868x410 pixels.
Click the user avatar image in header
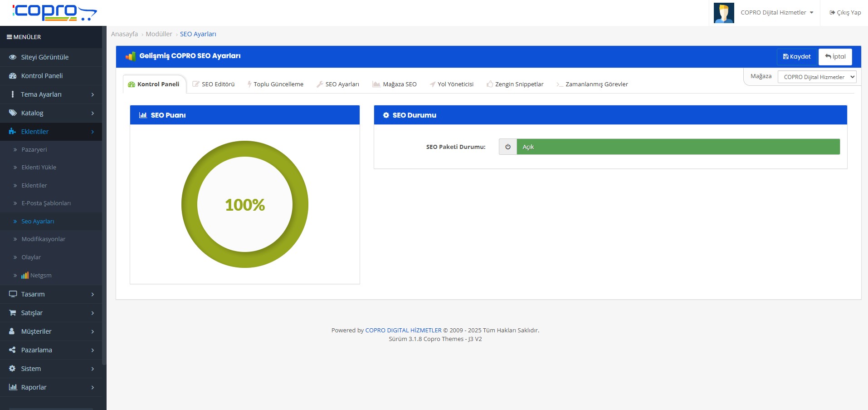pos(723,13)
